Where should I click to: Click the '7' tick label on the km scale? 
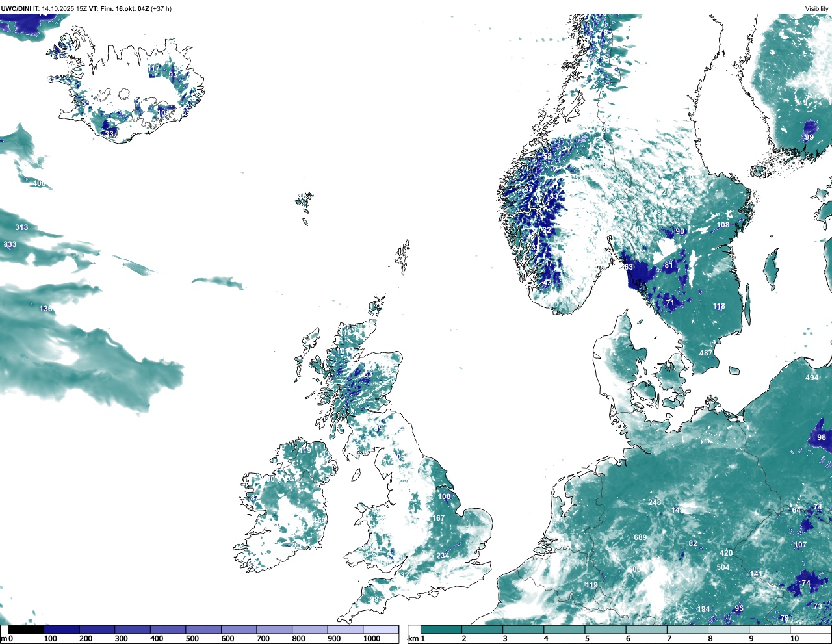(x=669, y=639)
